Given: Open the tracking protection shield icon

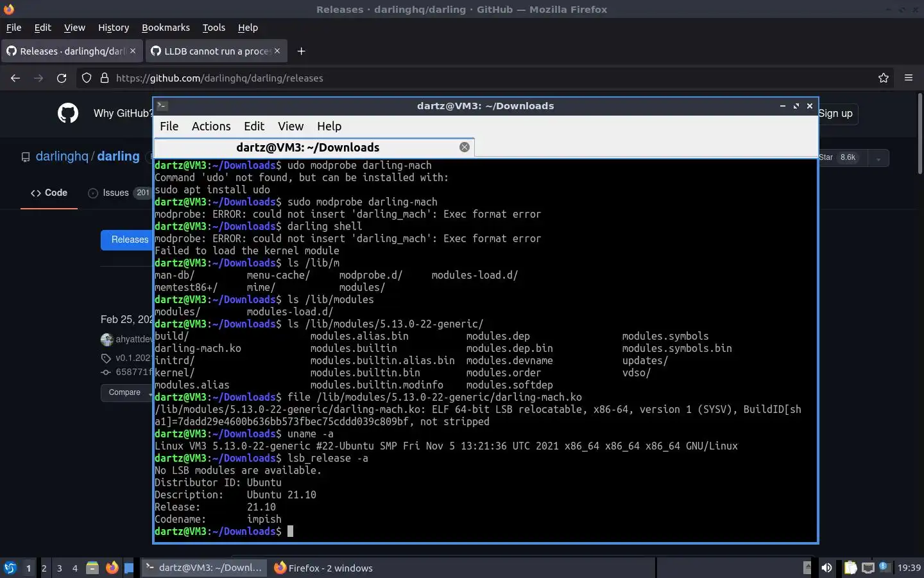Looking at the screenshot, I should click(87, 78).
